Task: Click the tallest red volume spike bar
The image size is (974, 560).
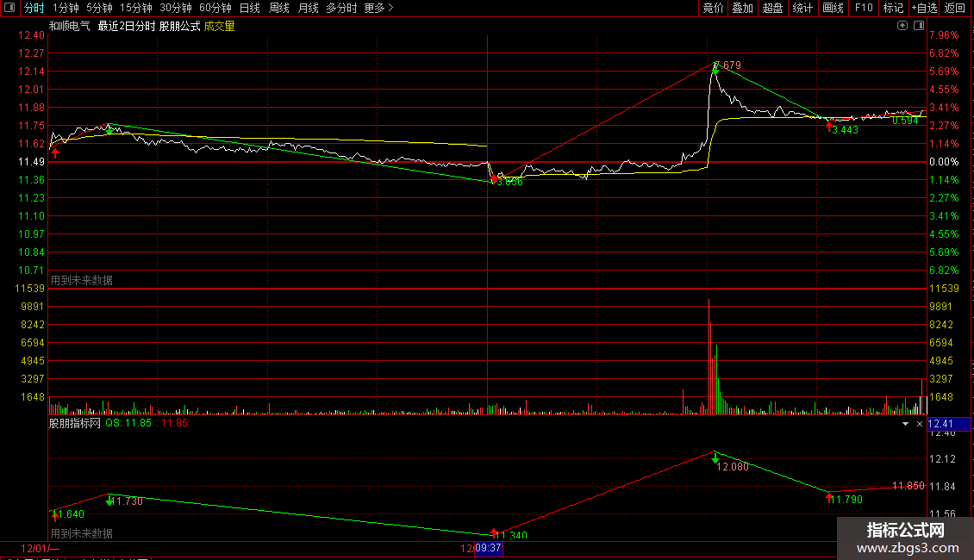Action: [709, 357]
